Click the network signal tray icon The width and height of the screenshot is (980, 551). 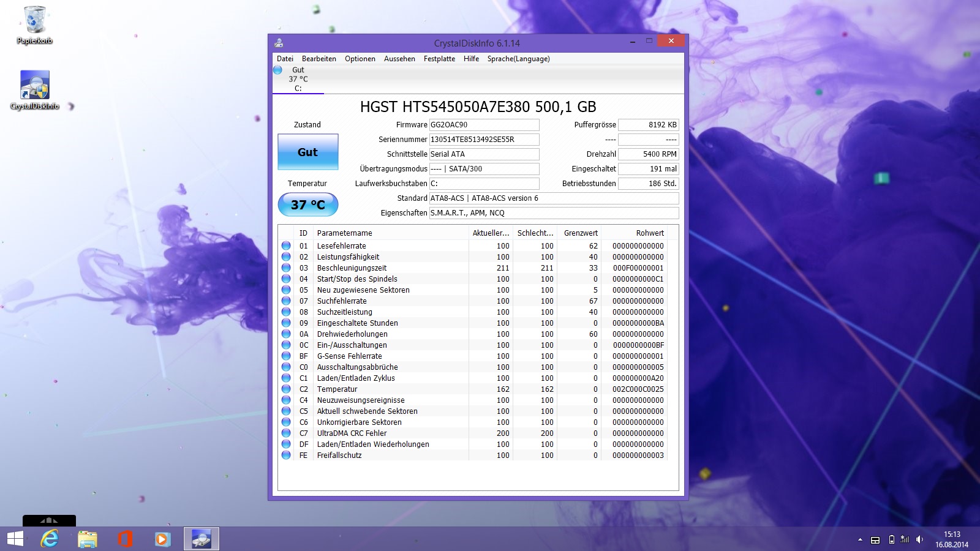click(x=905, y=539)
